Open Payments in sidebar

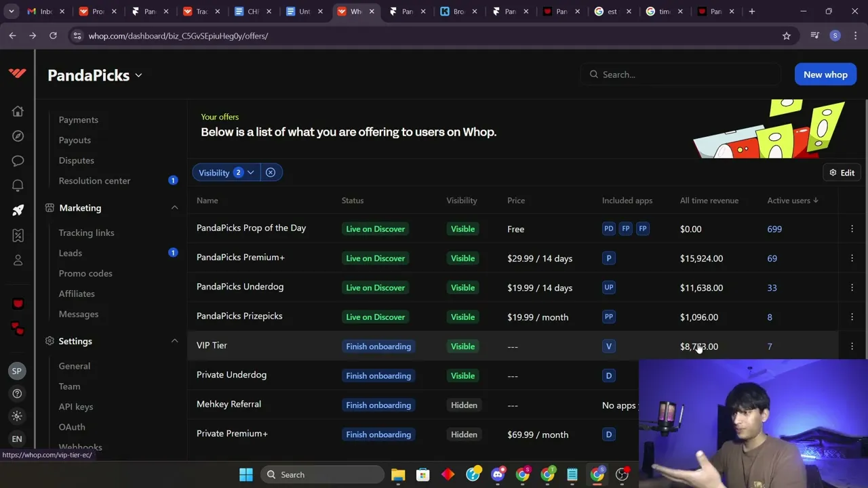[78, 120]
